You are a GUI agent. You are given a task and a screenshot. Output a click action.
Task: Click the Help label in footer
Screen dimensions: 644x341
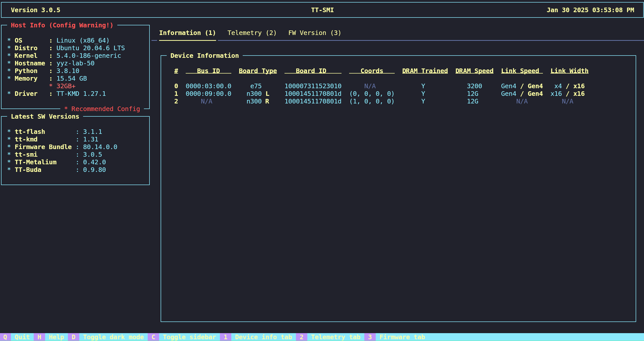pos(56,337)
